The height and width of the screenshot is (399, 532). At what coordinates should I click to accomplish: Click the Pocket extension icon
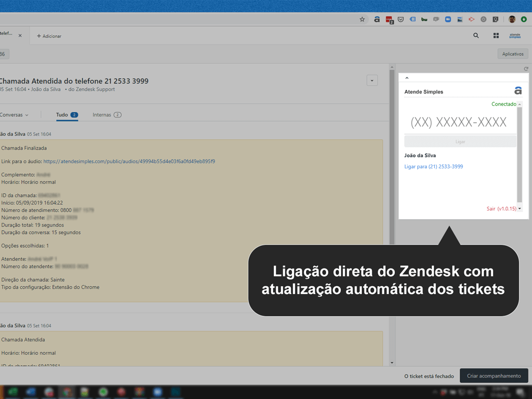401,19
